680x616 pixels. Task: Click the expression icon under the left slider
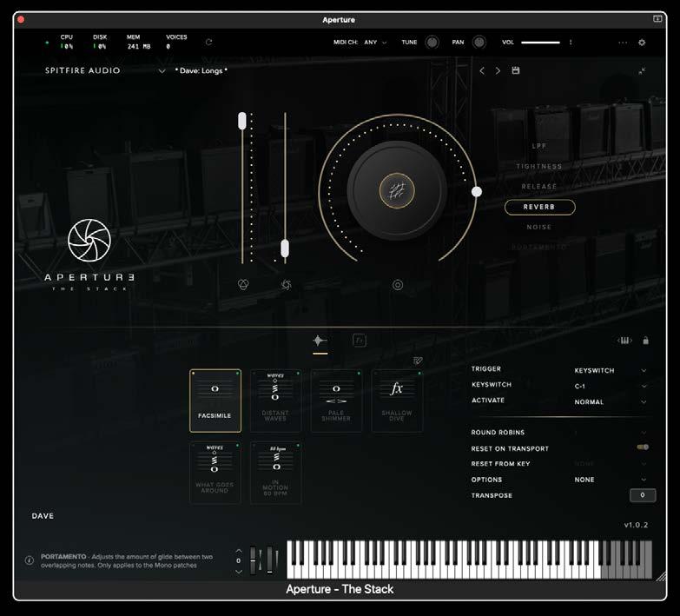pyautogui.click(x=243, y=285)
